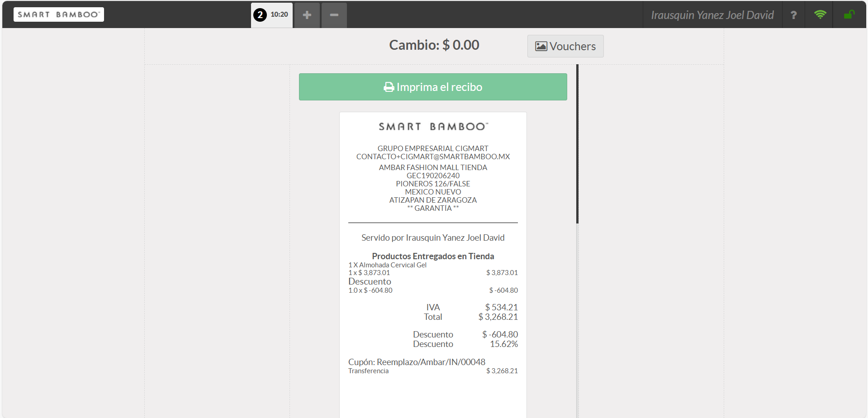Click Cupón: Reemplazo/Ambar/IN/00048 line
This screenshot has height=418, width=868.
coord(417,362)
